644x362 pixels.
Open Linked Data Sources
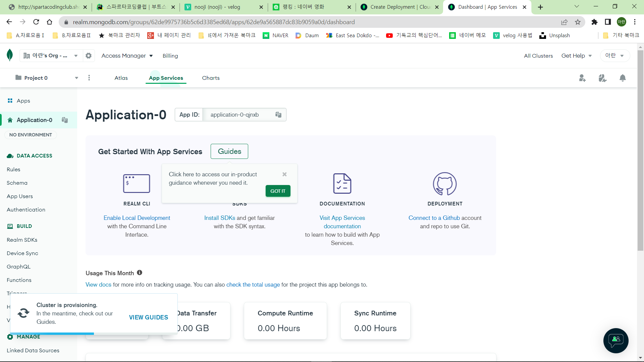point(33,351)
